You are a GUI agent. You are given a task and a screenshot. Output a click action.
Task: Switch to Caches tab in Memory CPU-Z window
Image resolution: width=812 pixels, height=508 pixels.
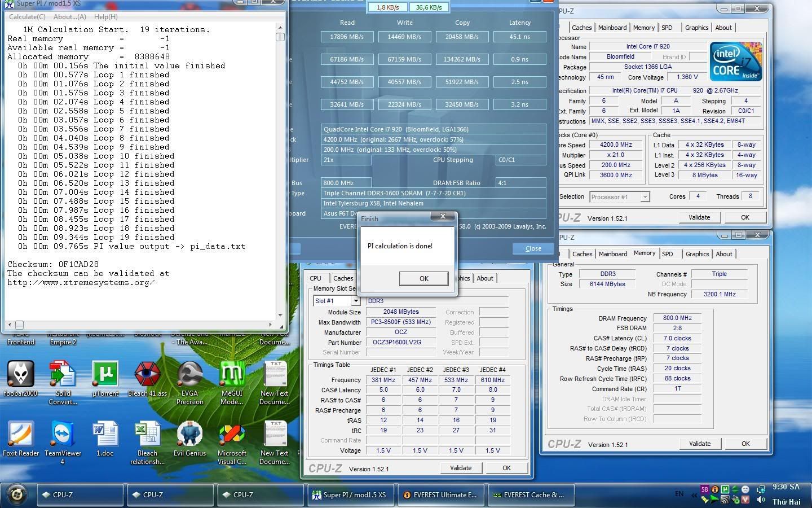pos(582,254)
